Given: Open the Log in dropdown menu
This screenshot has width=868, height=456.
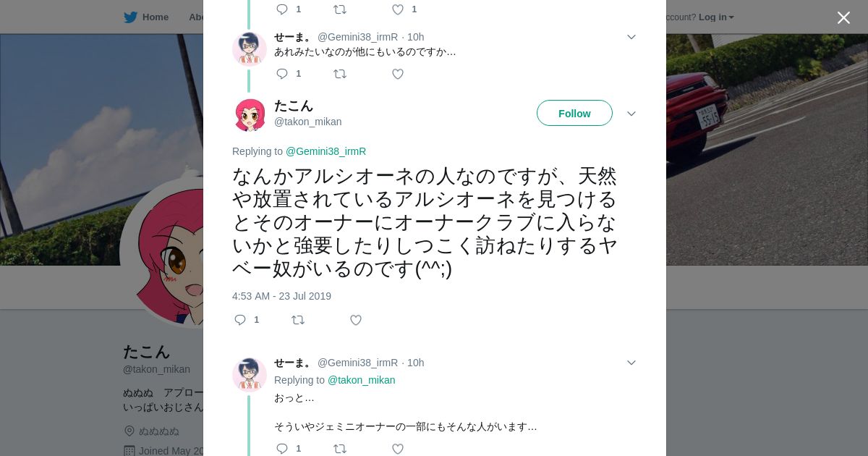Looking at the screenshot, I should (x=716, y=17).
